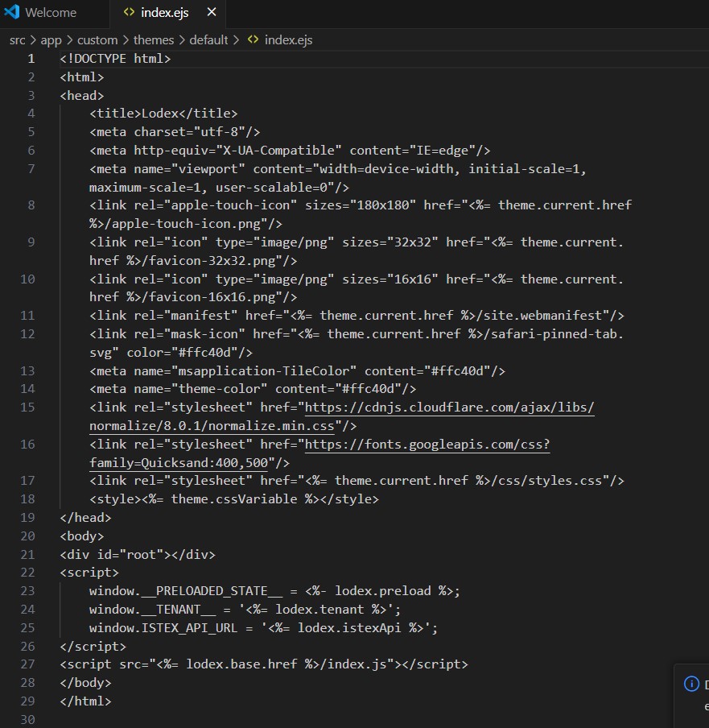Click '<div id="root"></div>' line
Image resolution: width=709 pixels, height=728 pixels.
click(x=138, y=555)
